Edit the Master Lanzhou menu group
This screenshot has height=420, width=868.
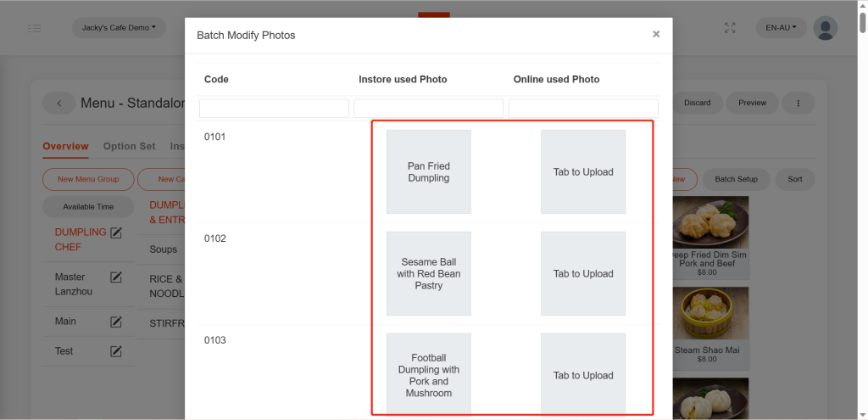pyautogui.click(x=116, y=277)
